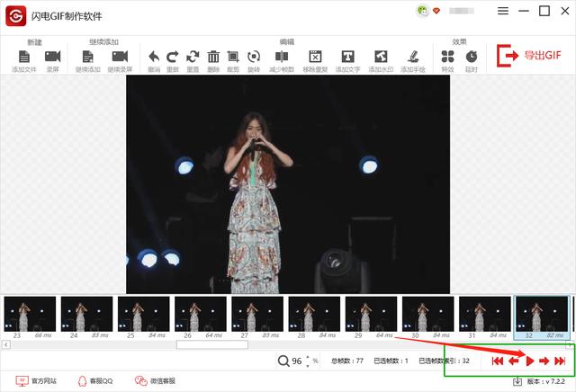Viewport: 576px width, 392px height.
Task: Start screen recording with 录屏 icon
Action: point(52,58)
